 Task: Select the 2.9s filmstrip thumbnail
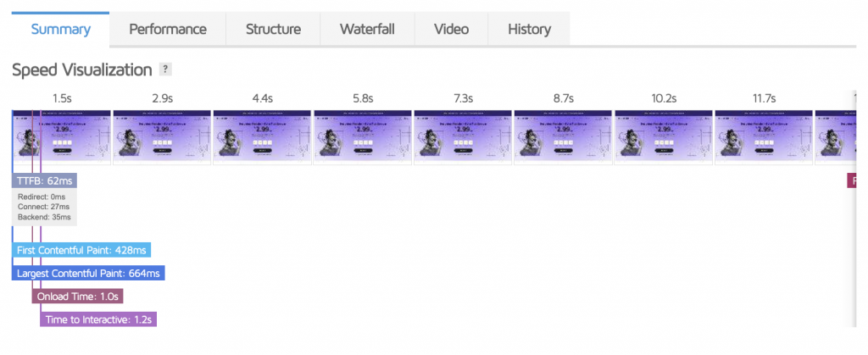[162, 137]
